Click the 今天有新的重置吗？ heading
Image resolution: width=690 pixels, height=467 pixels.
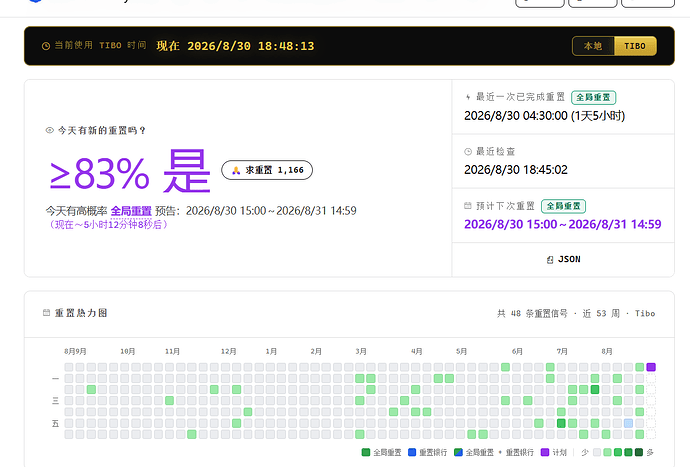click(102, 130)
